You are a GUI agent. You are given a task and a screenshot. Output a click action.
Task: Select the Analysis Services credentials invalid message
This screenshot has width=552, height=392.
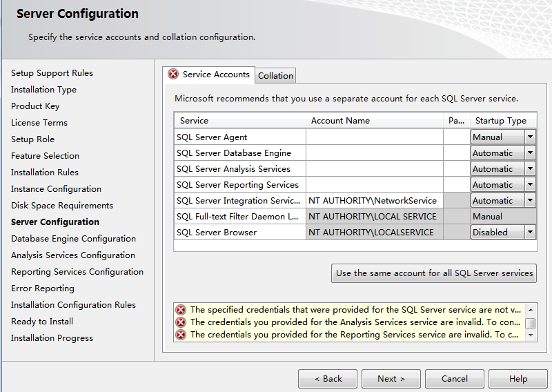pos(355,322)
